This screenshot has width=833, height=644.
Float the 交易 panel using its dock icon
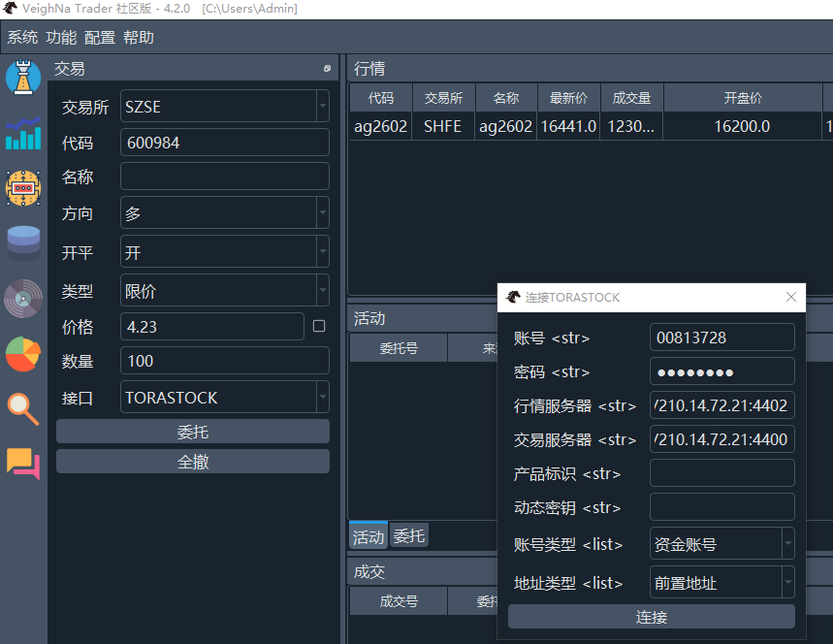point(327,69)
